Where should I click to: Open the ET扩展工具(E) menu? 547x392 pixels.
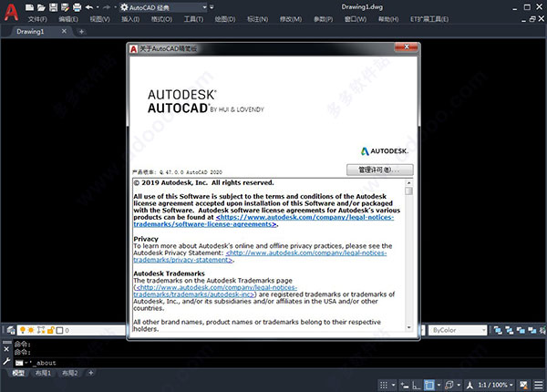click(429, 19)
